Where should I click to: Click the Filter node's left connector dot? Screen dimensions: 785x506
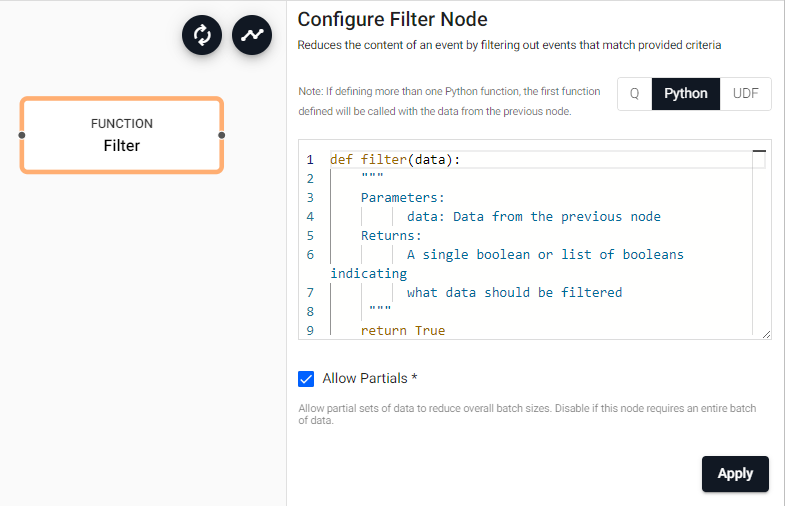coord(22,135)
